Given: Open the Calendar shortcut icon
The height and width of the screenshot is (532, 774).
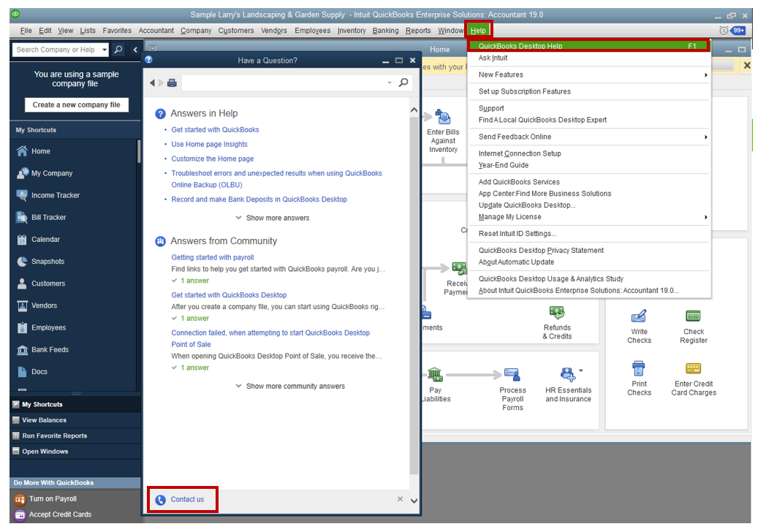Looking at the screenshot, I should coord(22,240).
